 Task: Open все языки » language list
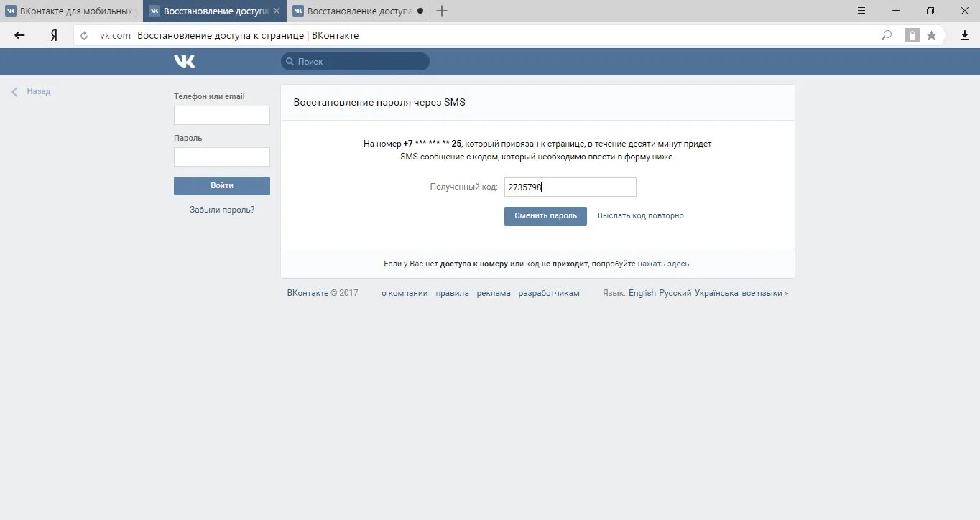point(765,293)
